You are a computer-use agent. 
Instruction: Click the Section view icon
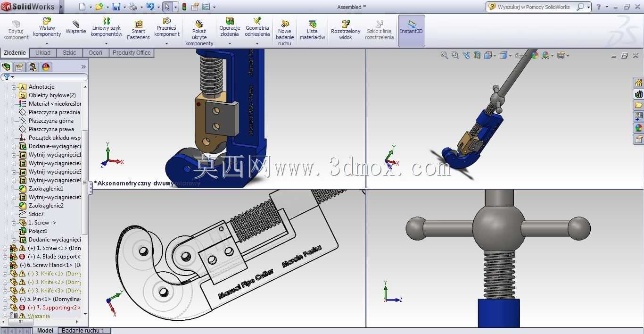coord(477,55)
